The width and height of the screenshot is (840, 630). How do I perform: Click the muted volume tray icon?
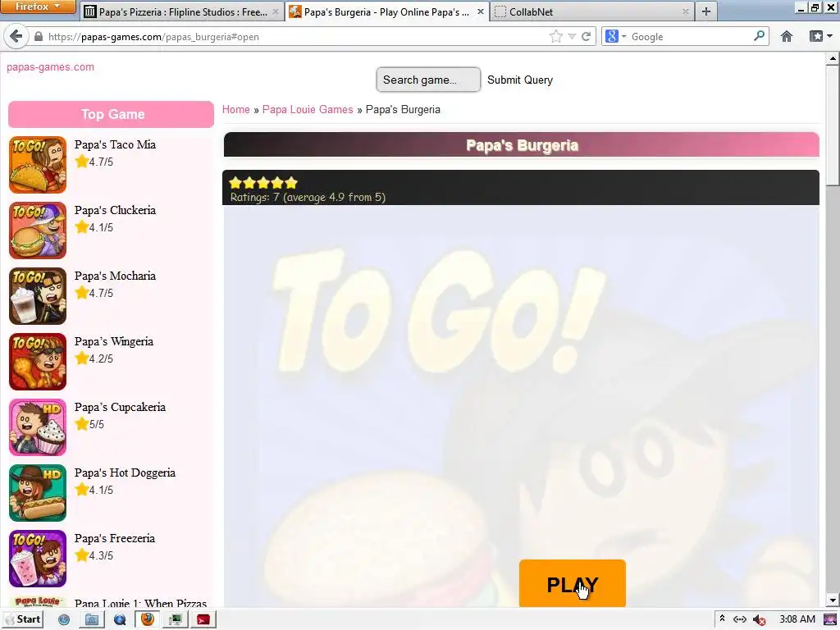[x=759, y=620]
